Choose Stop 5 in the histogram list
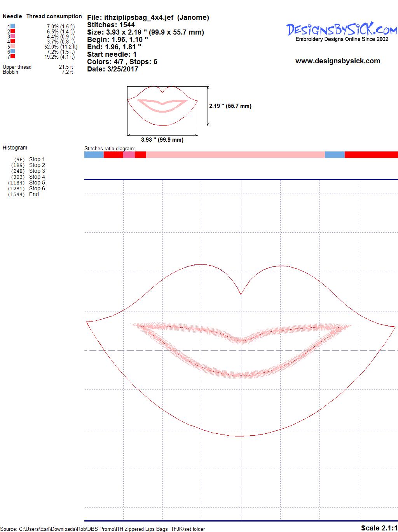398x532 pixels. tap(37, 183)
